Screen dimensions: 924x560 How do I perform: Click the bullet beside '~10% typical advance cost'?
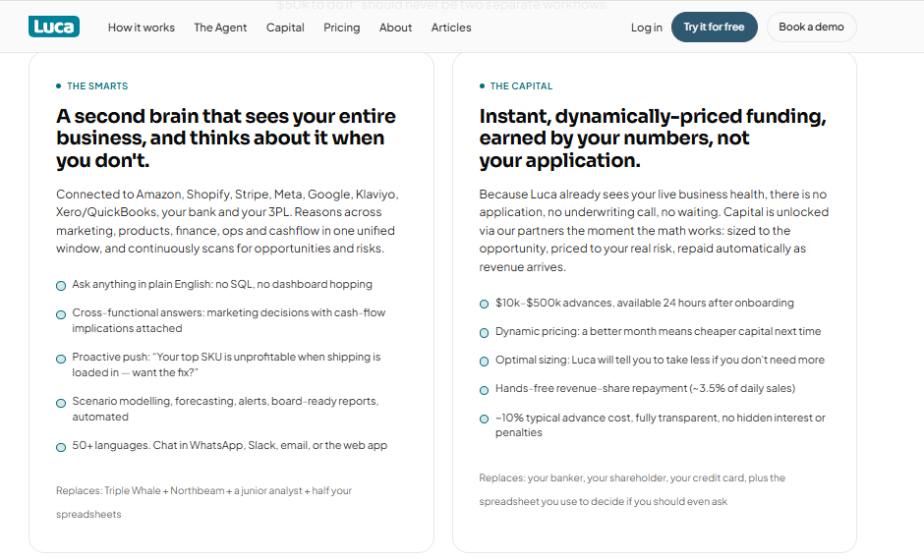tap(484, 419)
